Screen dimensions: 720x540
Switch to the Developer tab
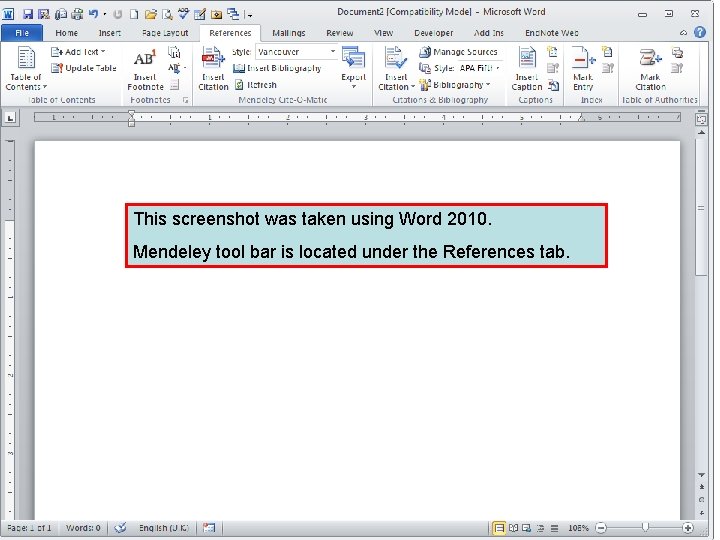(433, 33)
